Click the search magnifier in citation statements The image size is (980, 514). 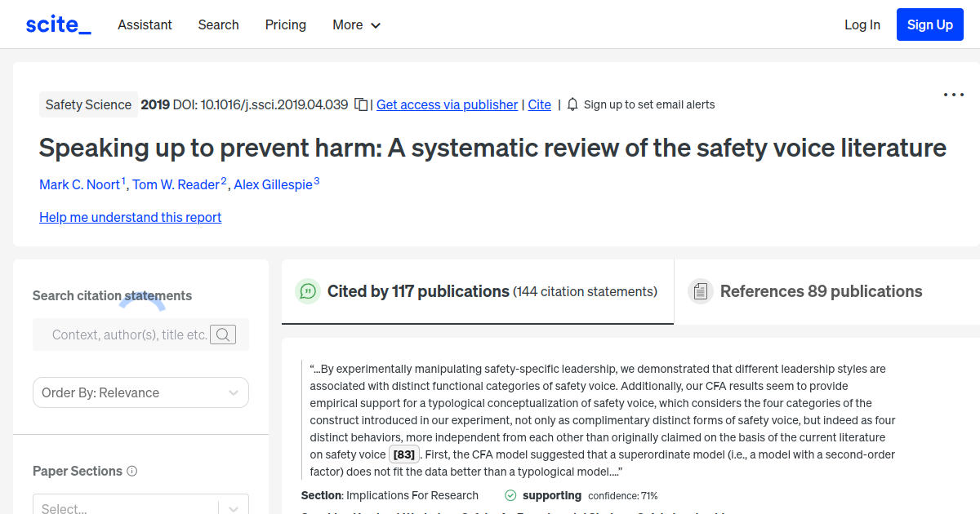[x=222, y=335]
